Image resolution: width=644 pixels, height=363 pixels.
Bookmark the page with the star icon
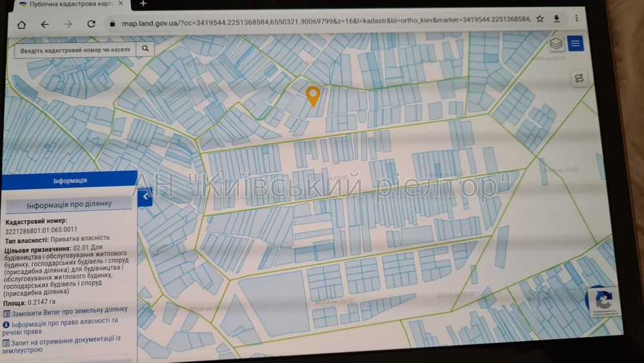(540, 19)
